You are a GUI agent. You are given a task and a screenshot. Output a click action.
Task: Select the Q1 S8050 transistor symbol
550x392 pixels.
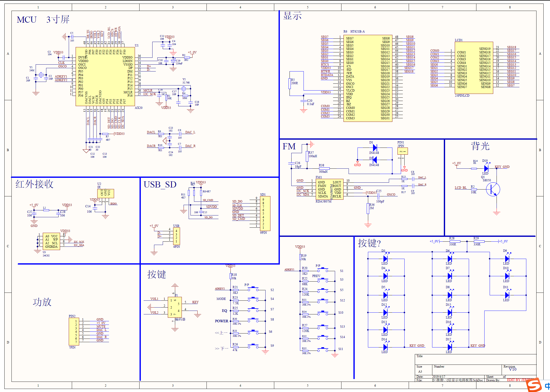coord(493,190)
